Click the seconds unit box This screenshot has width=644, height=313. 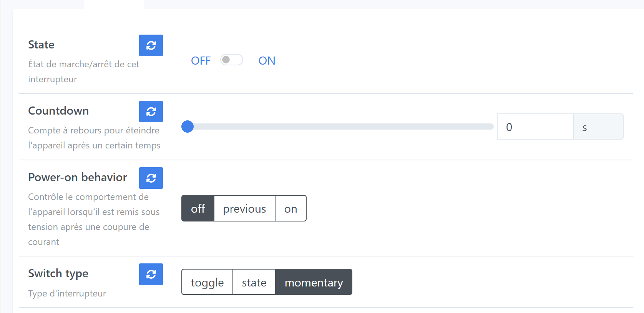point(598,127)
